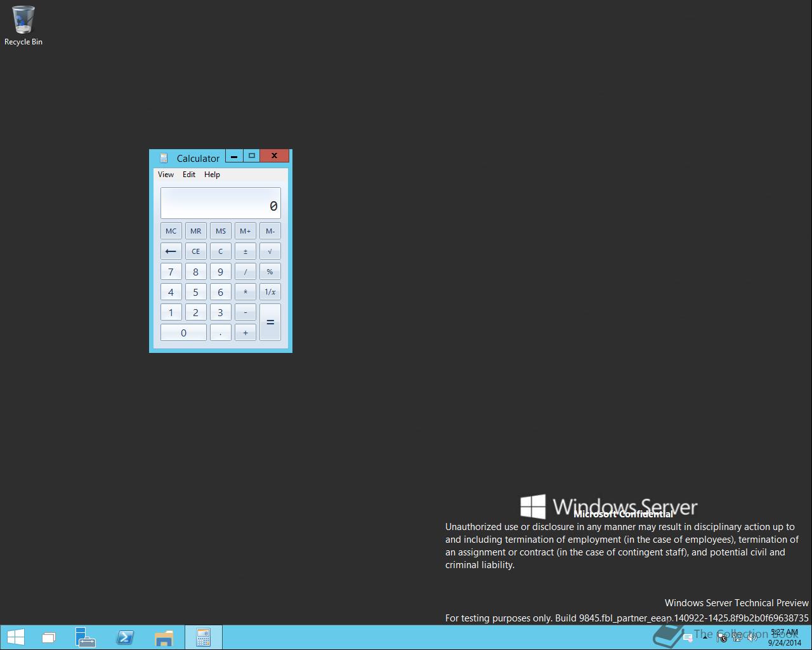Tap the number 8 key
Screen dimensions: 812x650
195,272
